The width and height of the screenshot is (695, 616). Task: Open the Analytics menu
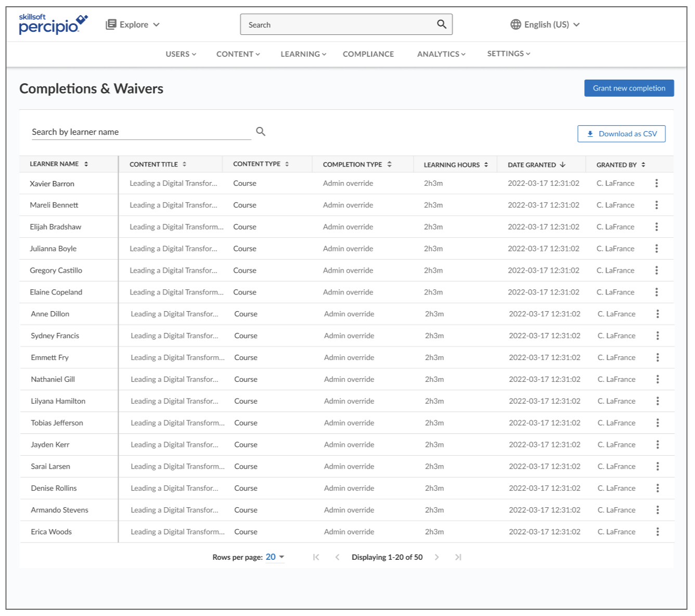pyautogui.click(x=442, y=54)
